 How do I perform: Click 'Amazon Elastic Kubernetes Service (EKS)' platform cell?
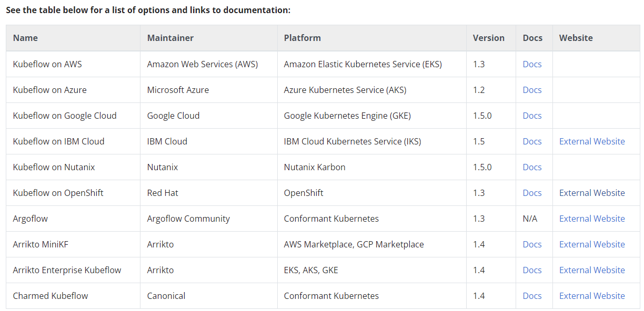[371, 64]
